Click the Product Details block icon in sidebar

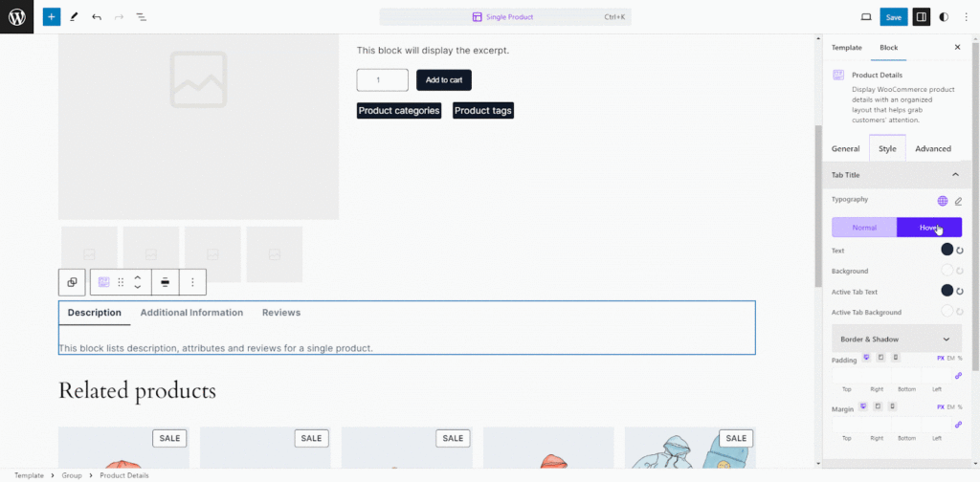click(838, 75)
